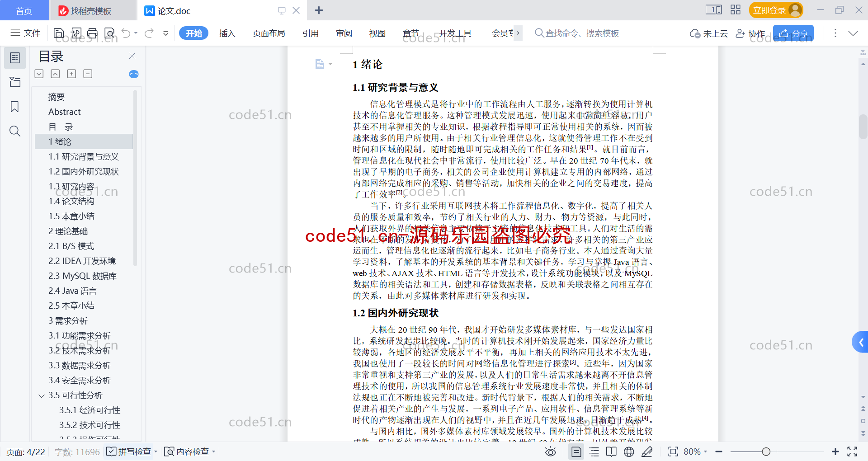The height and width of the screenshot is (461, 868).
Task: Click the smart TOC blue icon
Action: tap(134, 74)
